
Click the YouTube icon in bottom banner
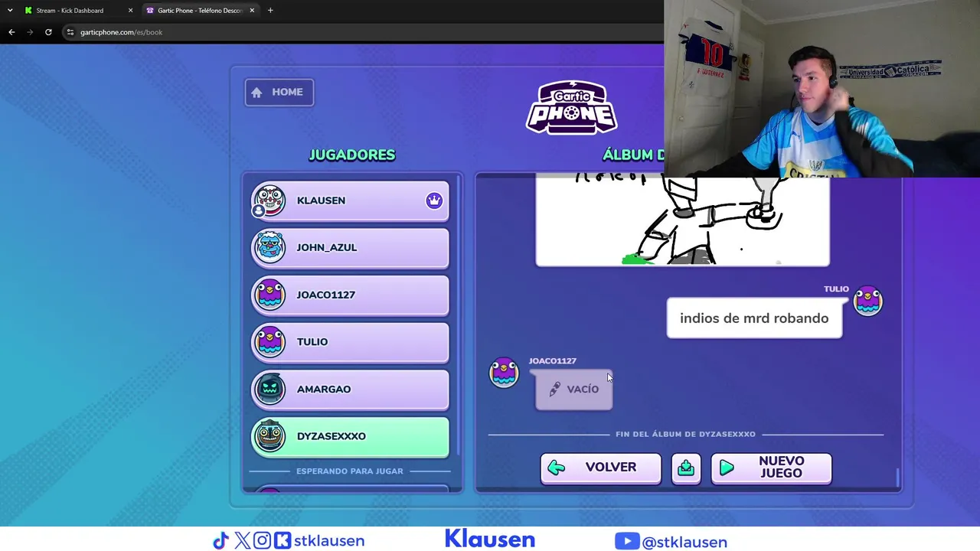[x=626, y=542]
